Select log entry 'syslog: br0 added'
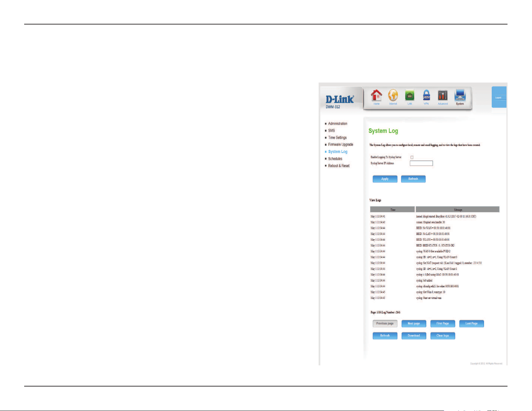The width and height of the screenshot is (532, 411). [424, 280]
